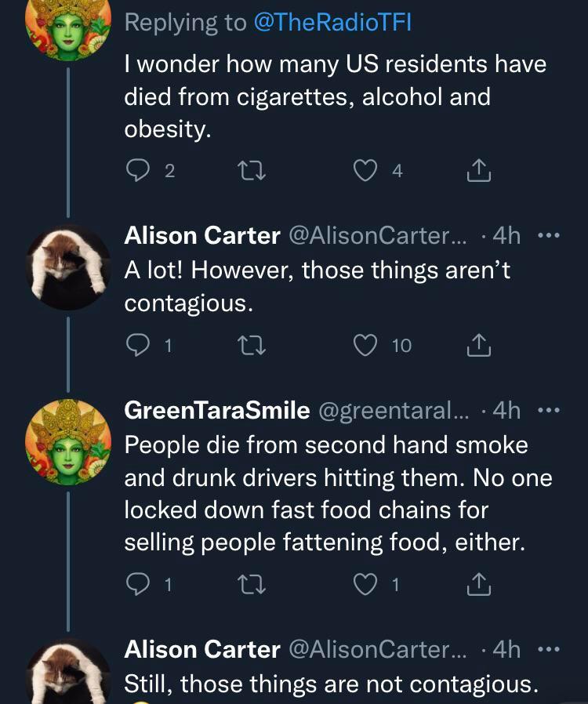Share the second hand smoke tweet
Screen dimensions: 588x704
pyautogui.click(x=478, y=584)
